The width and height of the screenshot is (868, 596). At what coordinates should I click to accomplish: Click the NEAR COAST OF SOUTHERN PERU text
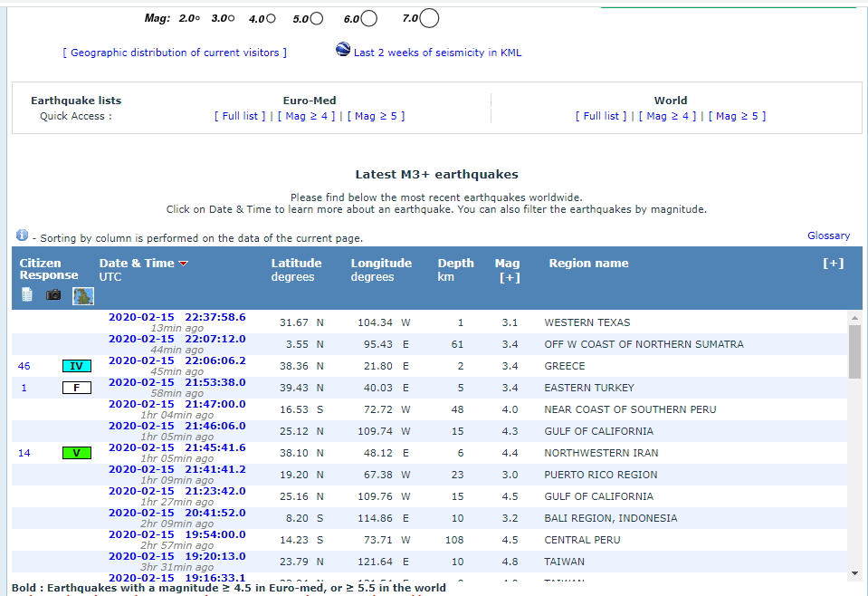630,410
